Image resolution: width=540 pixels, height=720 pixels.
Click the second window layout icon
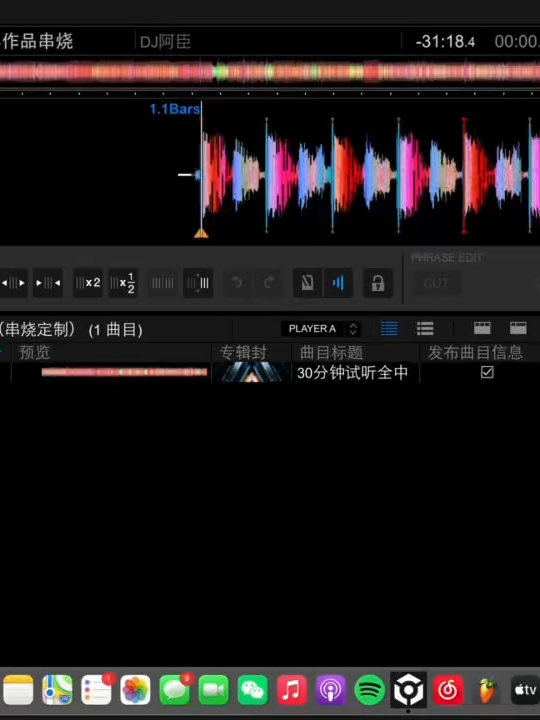[x=518, y=328]
